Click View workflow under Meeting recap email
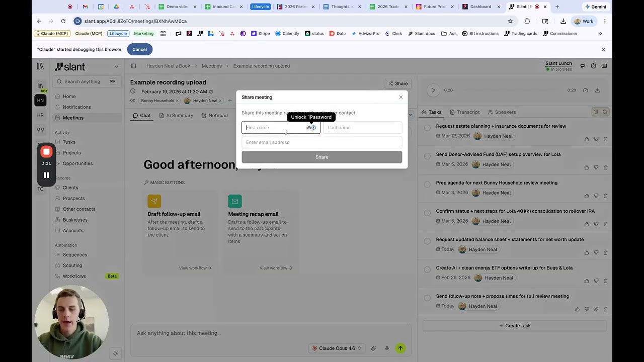Screen dimensions: 644x362 (276, 268)
